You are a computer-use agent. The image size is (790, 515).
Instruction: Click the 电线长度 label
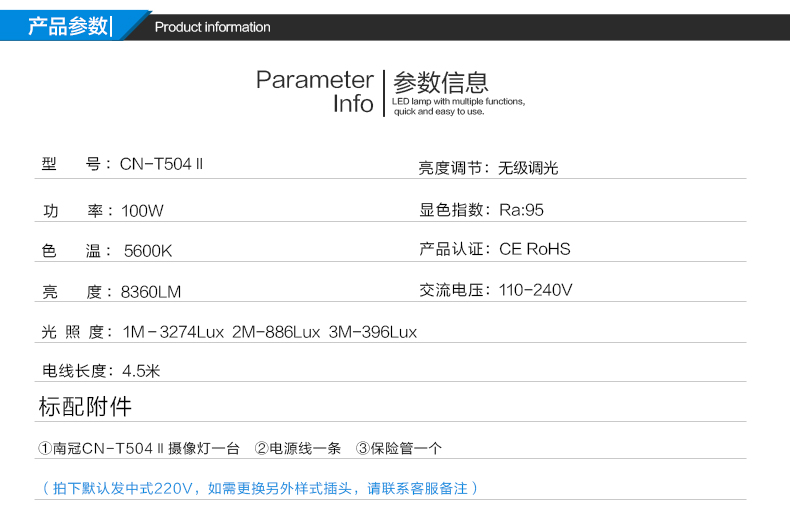coord(78,371)
